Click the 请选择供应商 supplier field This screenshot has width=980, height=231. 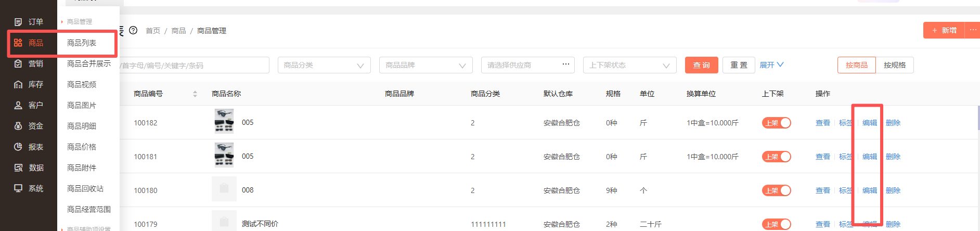[x=528, y=65]
